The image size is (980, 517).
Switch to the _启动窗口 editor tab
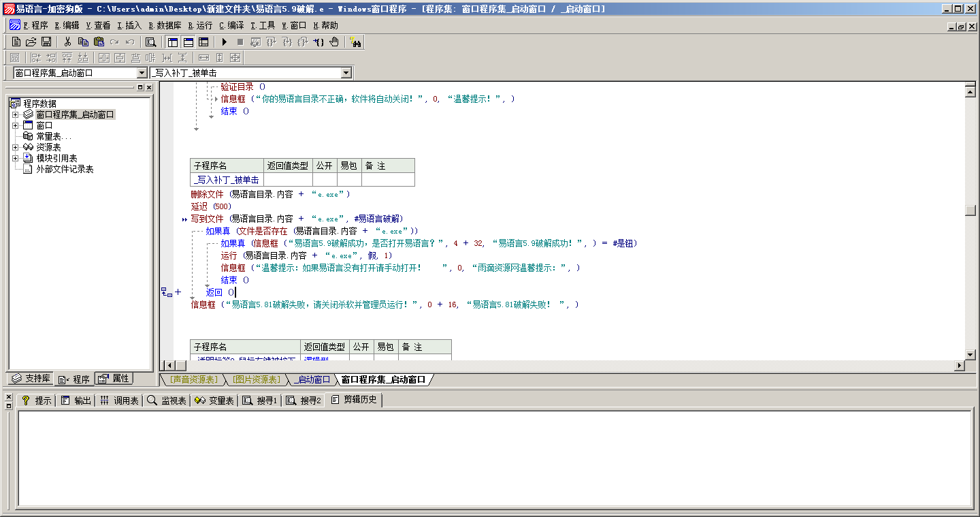point(311,379)
